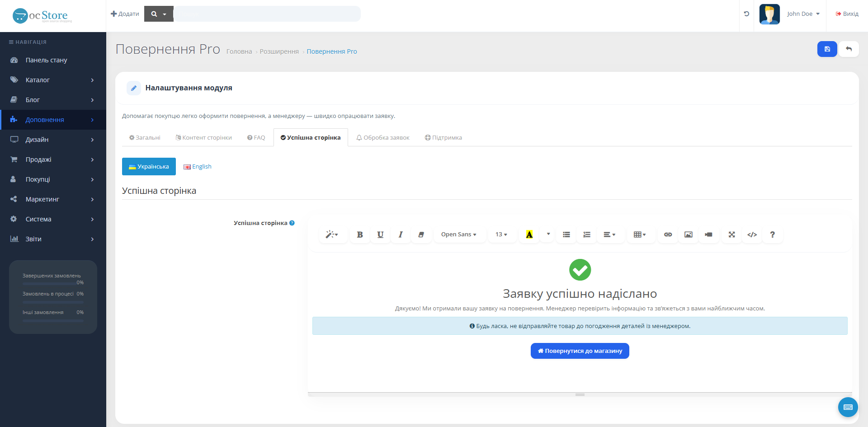Click the help tooltip icon beside Успішна сторінка label
868x427 pixels.
tap(292, 223)
